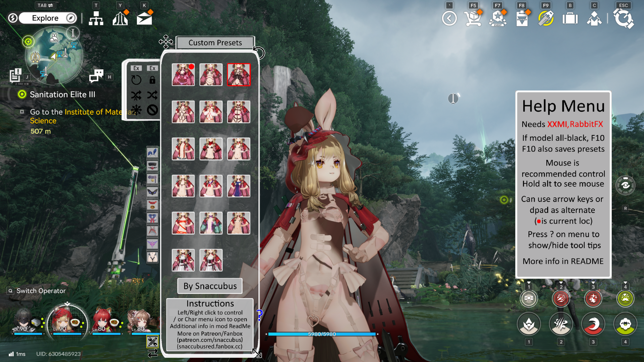644x362 pixels.
Task: Click the By Snaccubus button
Action: tap(210, 286)
